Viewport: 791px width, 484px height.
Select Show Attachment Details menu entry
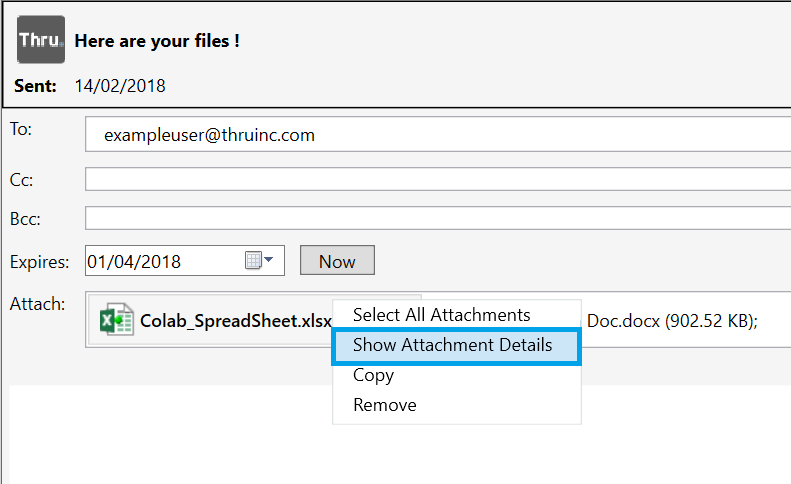[452, 345]
